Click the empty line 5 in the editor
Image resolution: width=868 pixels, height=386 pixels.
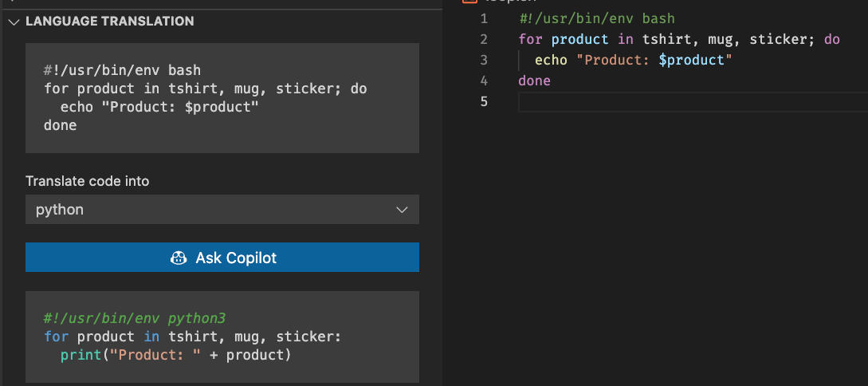coord(693,102)
